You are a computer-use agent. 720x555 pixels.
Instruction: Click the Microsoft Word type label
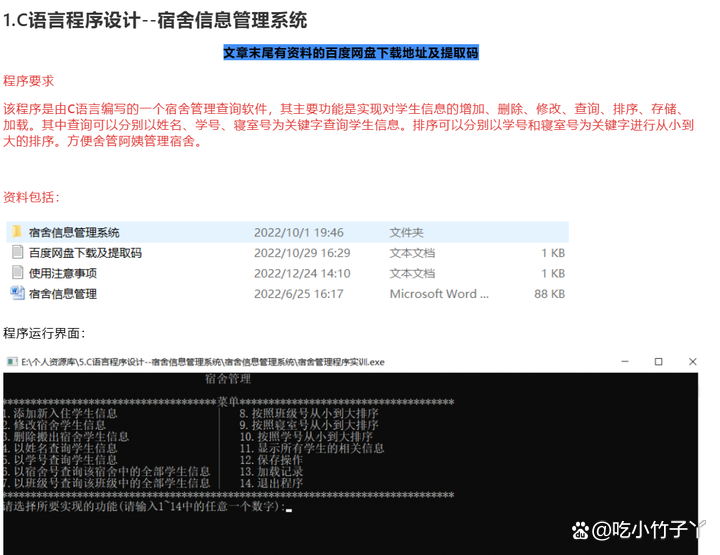(439, 294)
